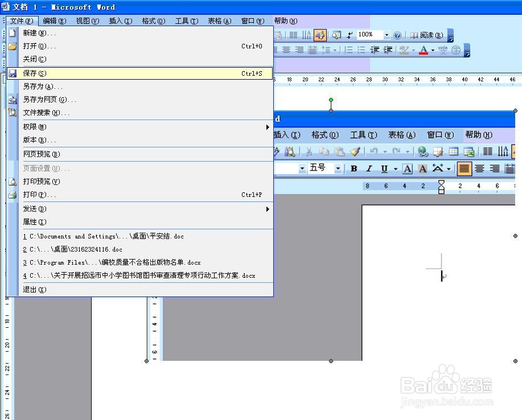Screen dimensions: 522x420
Task: Open the 编辑 (Edit) menu
Action: 55,21
